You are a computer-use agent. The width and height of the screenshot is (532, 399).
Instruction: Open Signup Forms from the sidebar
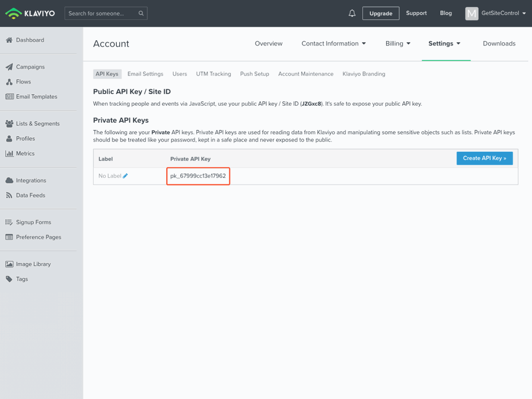pos(33,222)
